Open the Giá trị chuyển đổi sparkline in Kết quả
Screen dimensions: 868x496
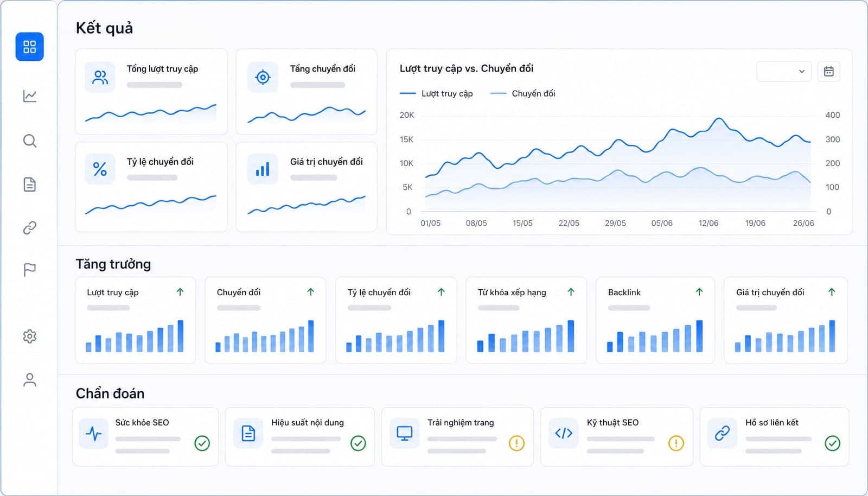(307, 205)
